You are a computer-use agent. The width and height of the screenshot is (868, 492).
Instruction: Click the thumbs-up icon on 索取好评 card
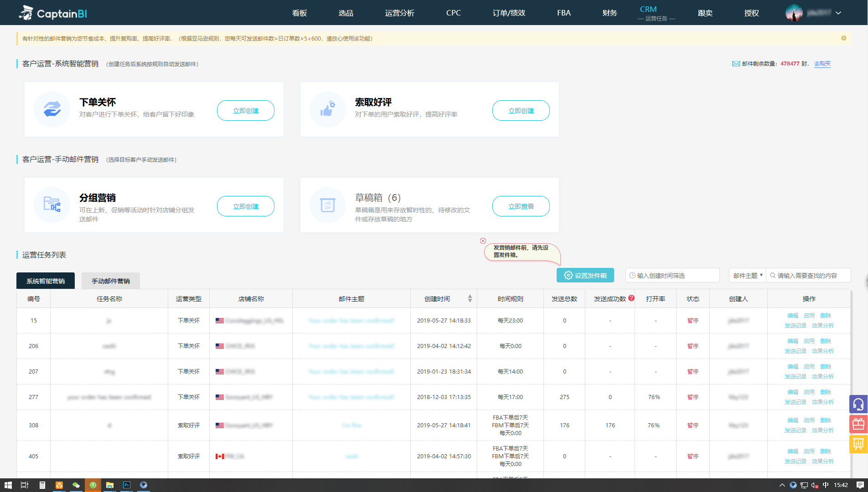click(327, 109)
